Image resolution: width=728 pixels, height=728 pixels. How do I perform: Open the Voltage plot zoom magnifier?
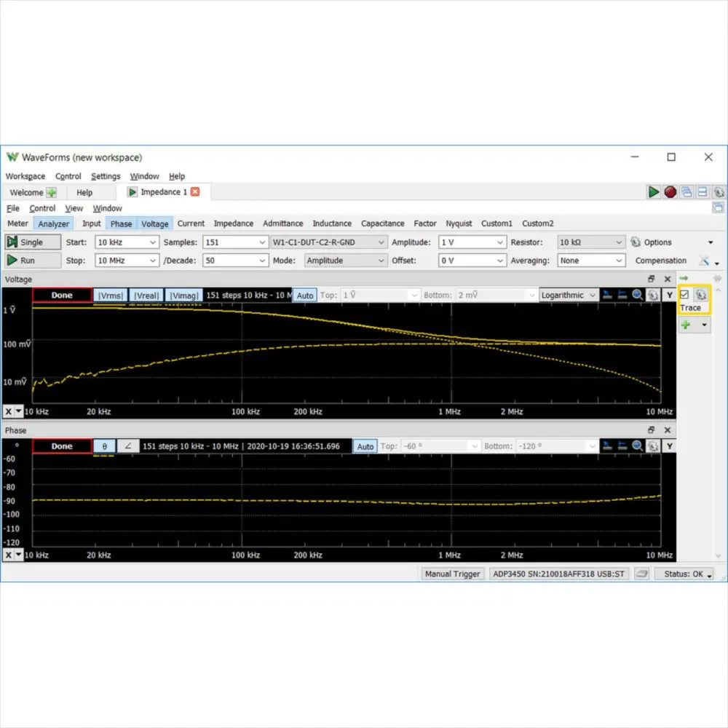638,295
